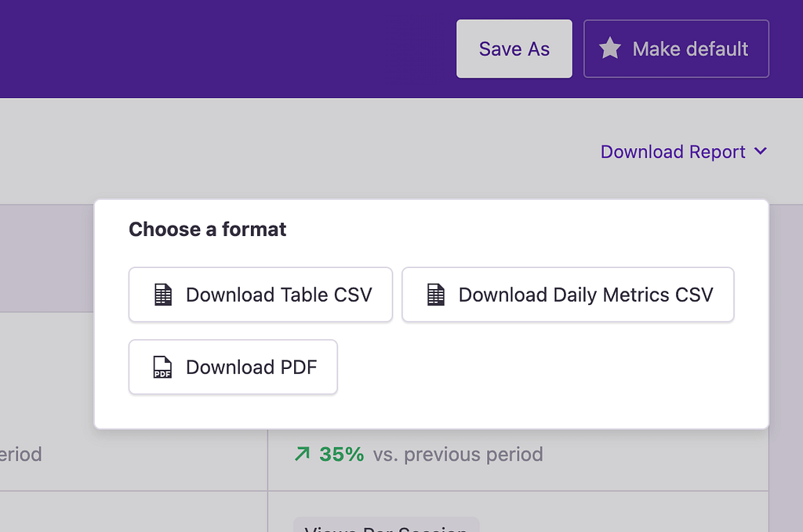Switch to the Views Per Session tab
The width and height of the screenshot is (803, 532).
tap(385, 526)
